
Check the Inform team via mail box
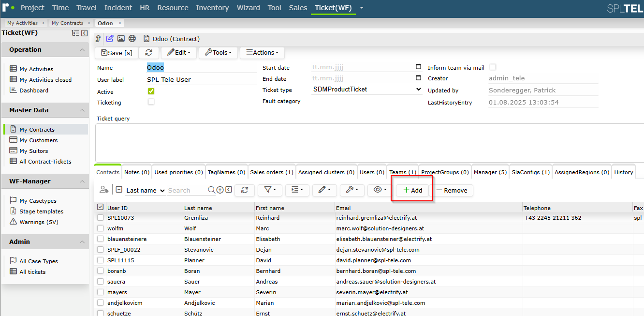493,67
